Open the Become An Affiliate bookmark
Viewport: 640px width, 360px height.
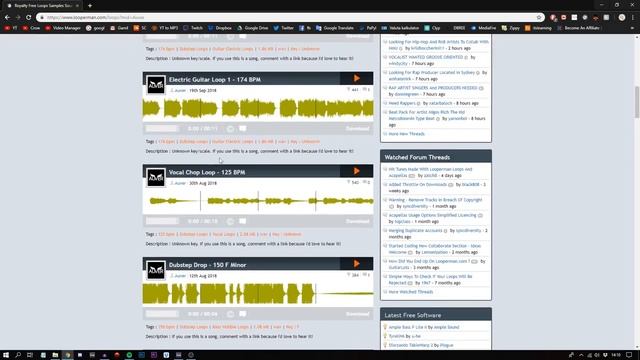click(578, 28)
